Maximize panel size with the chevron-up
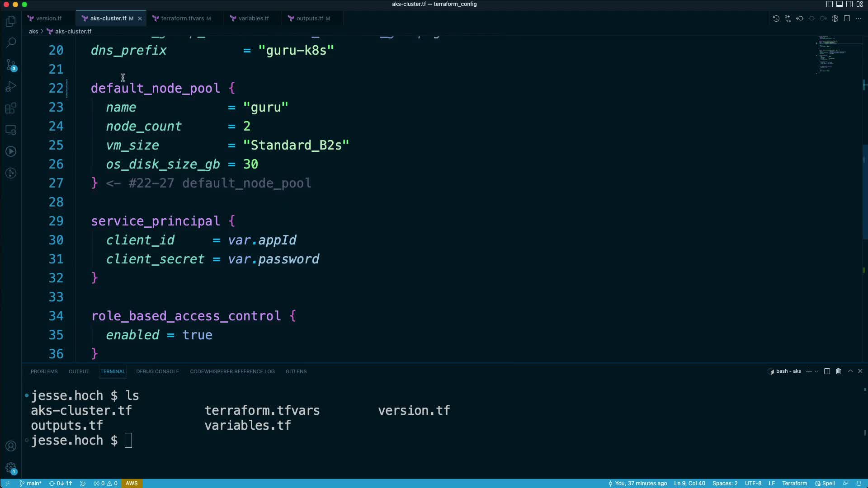The width and height of the screenshot is (868, 488). [x=850, y=371]
